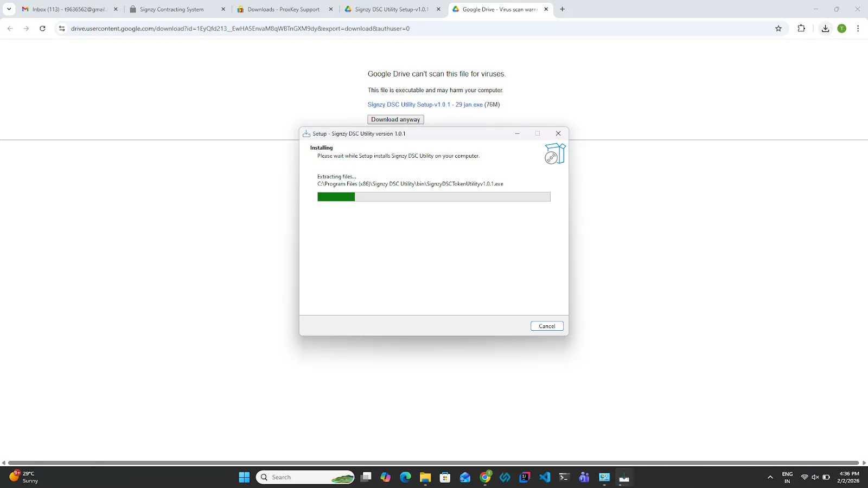This screenshot has height=488, width=868.
Task: Close the Google Drive virus scan tab
Action: point(546,9)
